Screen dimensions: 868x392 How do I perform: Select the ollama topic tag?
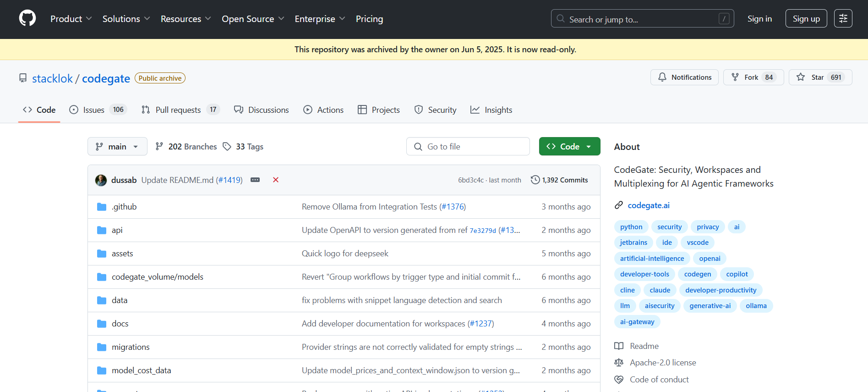(x=756, y=306)
